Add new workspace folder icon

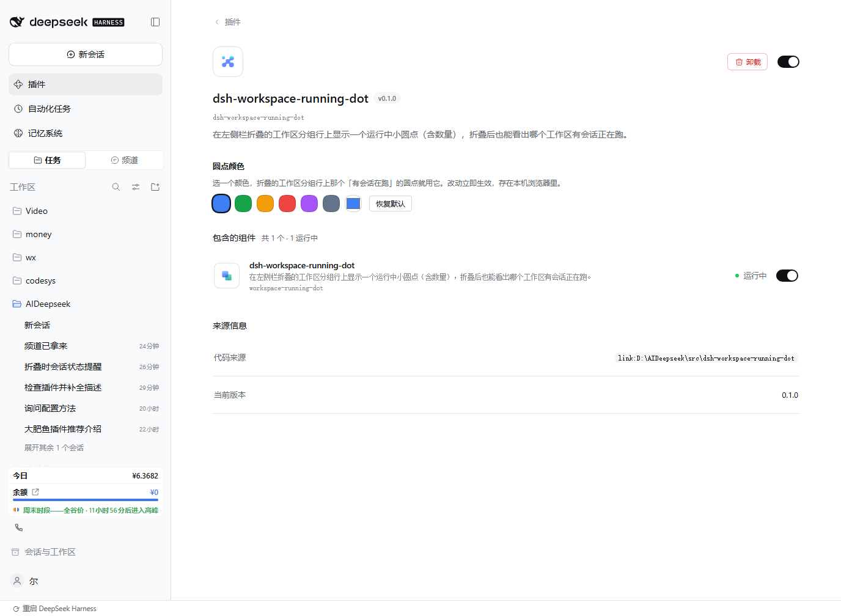[x=155, y=187]
